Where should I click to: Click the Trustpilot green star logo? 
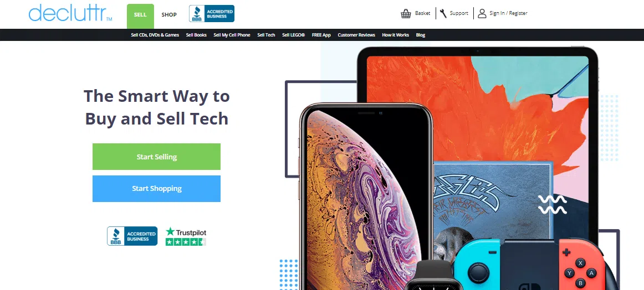click(170, 232)
